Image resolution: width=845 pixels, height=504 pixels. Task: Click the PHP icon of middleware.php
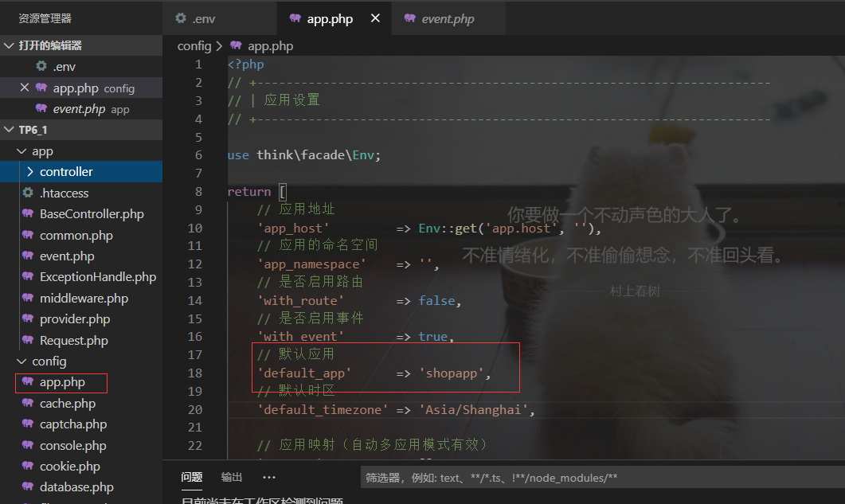28,298
